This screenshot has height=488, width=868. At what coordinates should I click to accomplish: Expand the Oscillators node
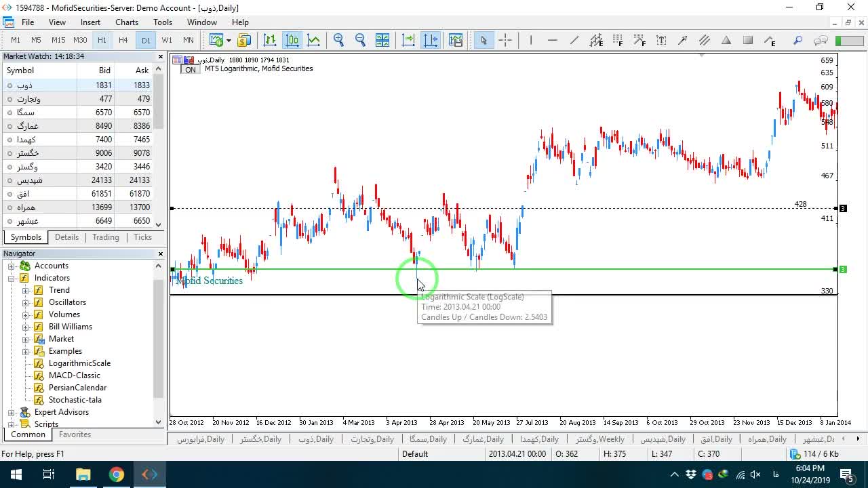(x=26, y=302)
